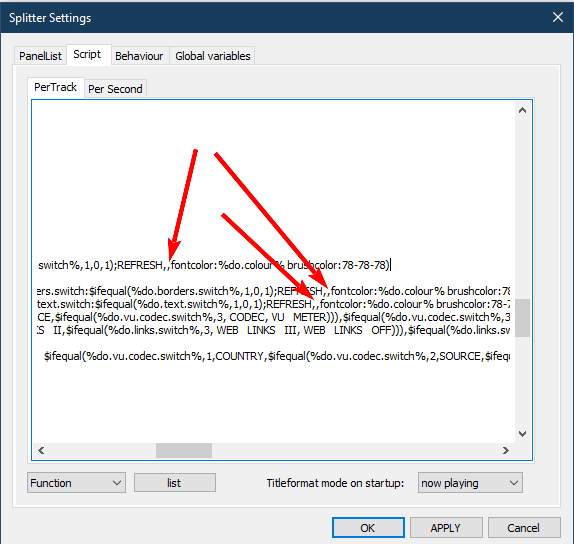Image resolution: width=574 pixels, height=544 pixels.
Task: Expand the Function dropdown
Action: (76, 483)
